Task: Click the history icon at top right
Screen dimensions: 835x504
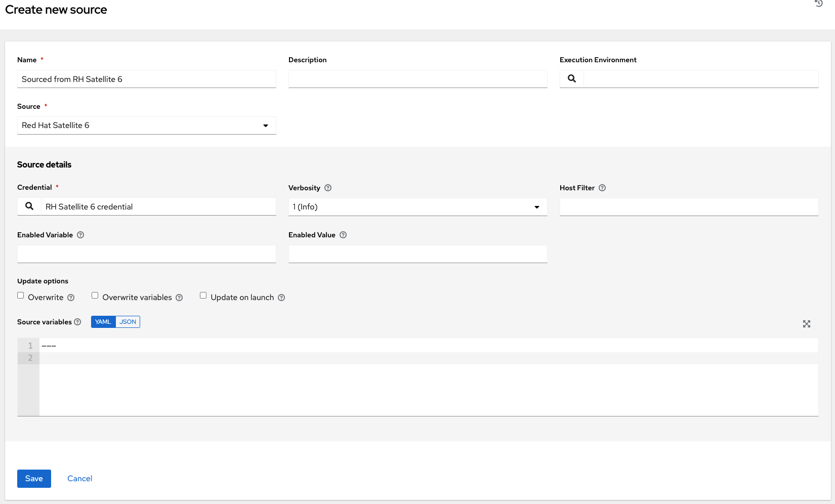Action: point(818,4)
